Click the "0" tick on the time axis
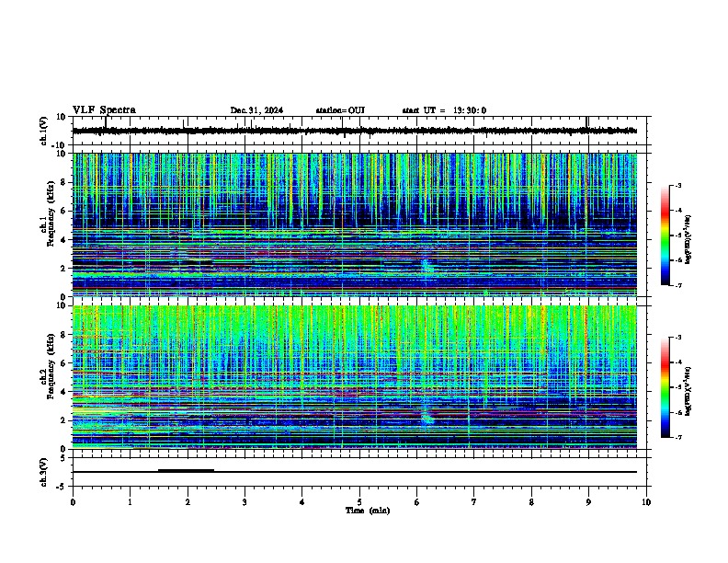This screenshot has width=728, height=563. pyautogui.click(x=73, y=502)
